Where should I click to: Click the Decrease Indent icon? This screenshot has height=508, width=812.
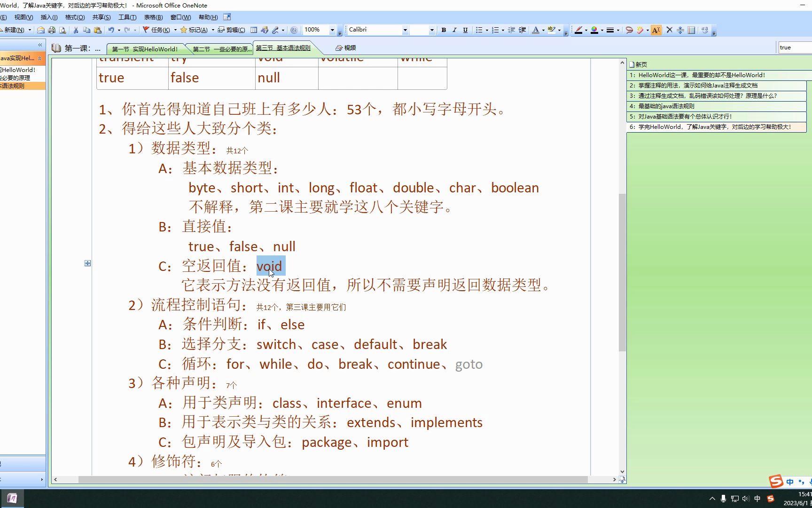(x=512, y=30)
